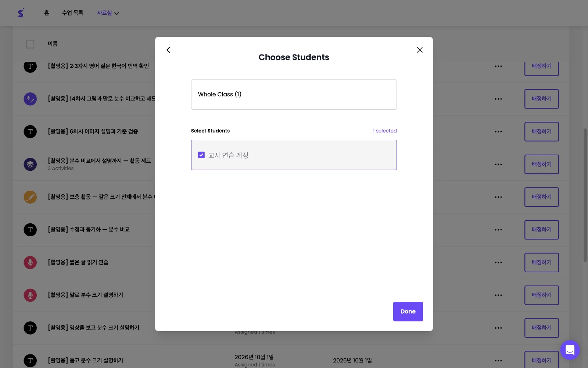588x368 pixels.
Task: Click the orange pencil icon of 보충 활동 row
Action: pyautogui.click(x=30, y=197)
